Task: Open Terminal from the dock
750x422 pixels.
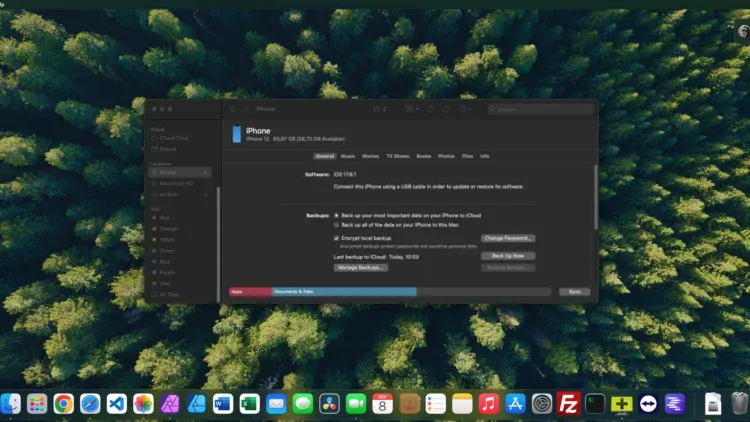Action: pyautogui.click(x=595, y=404)
